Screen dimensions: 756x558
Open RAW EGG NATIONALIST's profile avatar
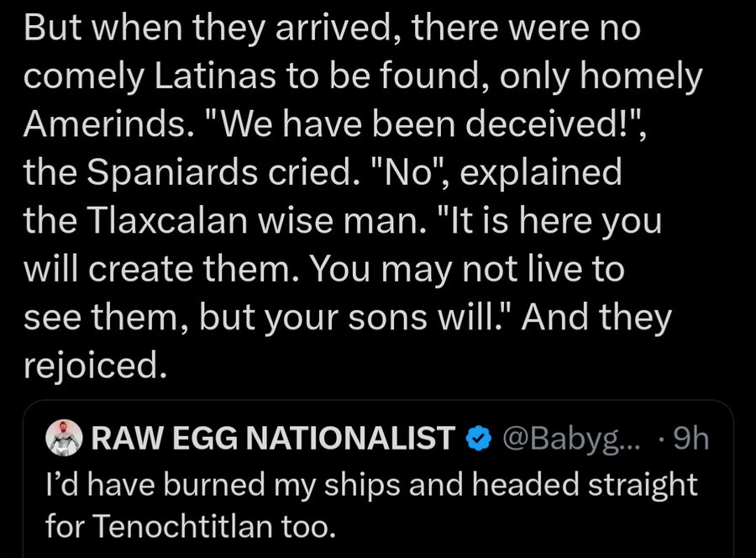[x=64, y=438]
